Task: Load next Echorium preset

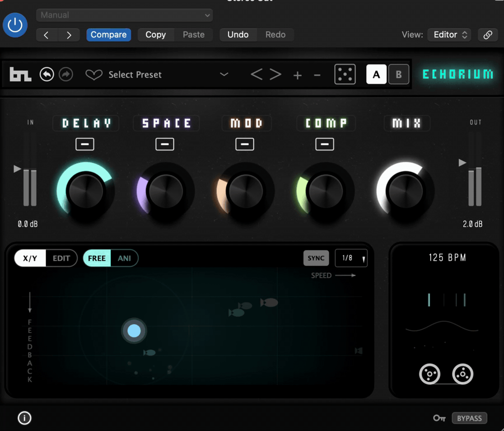Action: pyautogui.click(x=276, y=74)
